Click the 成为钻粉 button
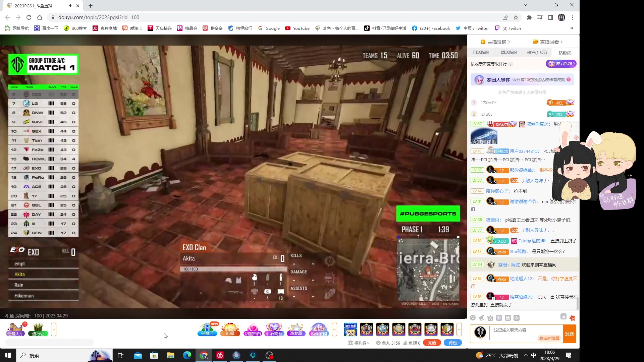The height and width of the screenshot is (362, 644). (561, 64)
